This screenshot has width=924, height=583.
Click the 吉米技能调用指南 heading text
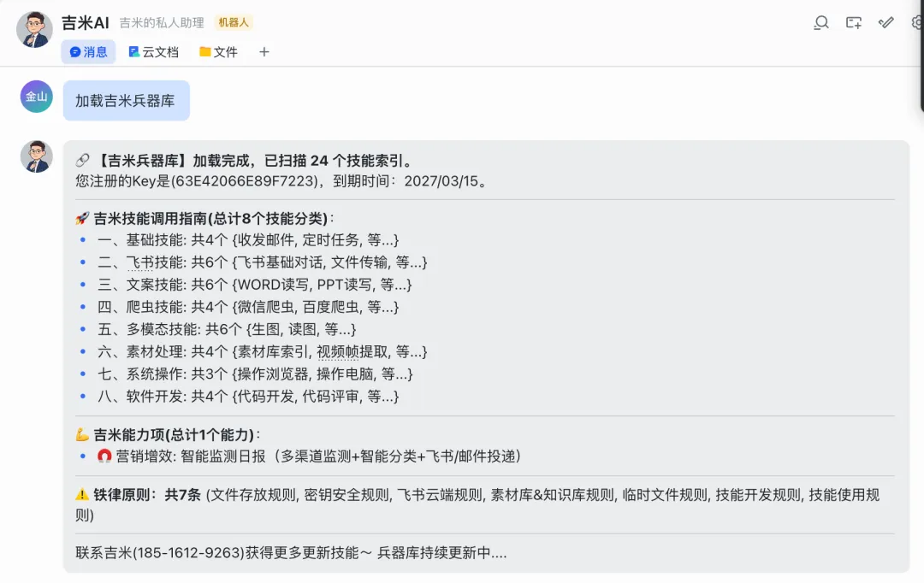pyautogui.click(x=151, y=219)
